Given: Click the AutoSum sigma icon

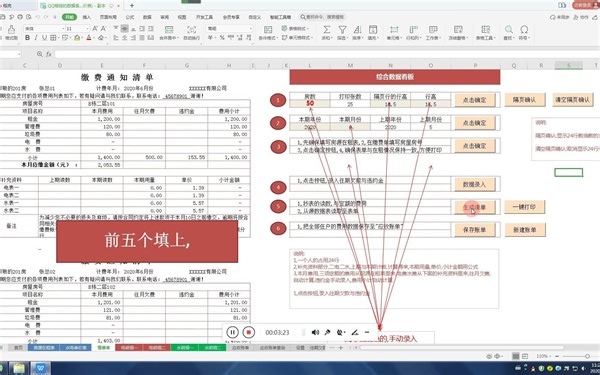Looking at the screenshot, I should 326,30.
